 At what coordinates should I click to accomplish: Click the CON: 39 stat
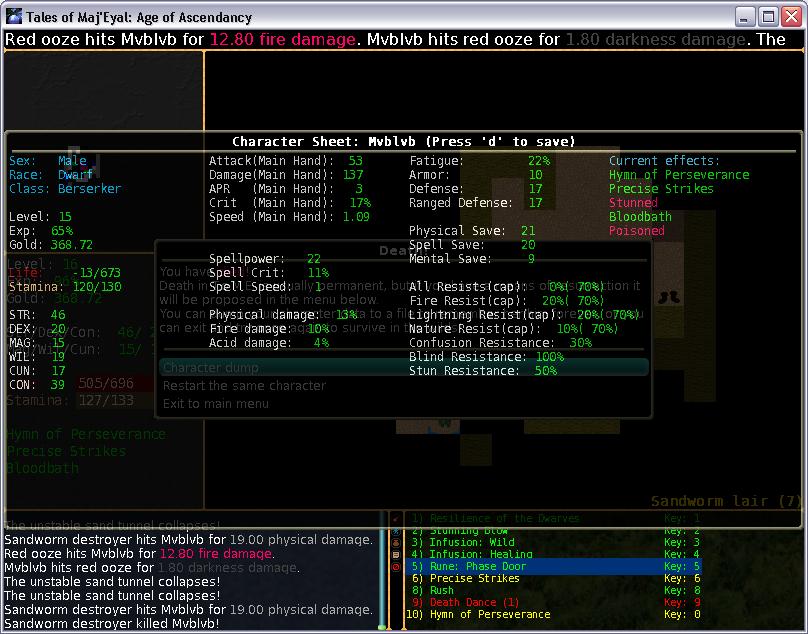point(37,385)
